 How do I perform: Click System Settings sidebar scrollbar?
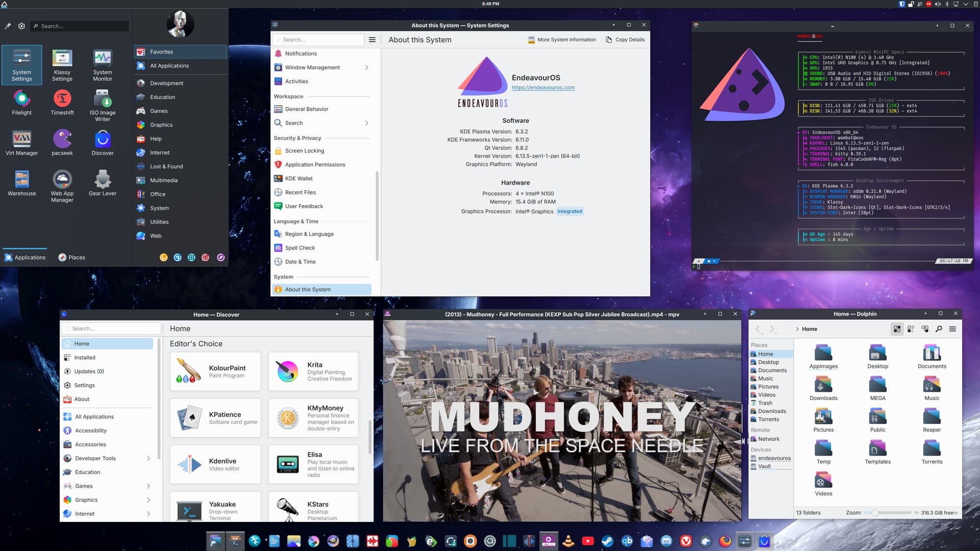377,216
